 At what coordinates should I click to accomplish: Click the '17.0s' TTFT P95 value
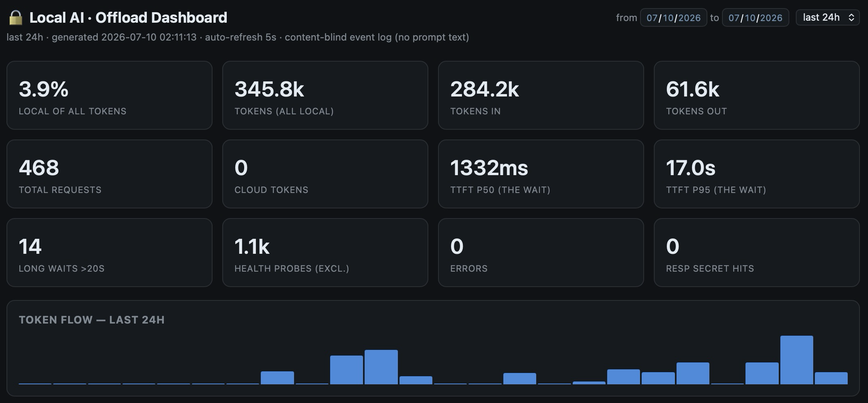coord(690,168)
